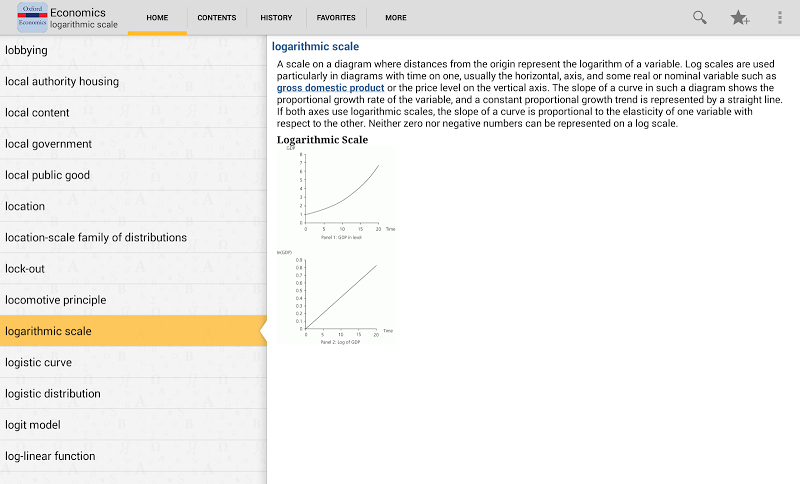Open the logit model entry
This screenshot has height=484, width=800.
[33, 425]
